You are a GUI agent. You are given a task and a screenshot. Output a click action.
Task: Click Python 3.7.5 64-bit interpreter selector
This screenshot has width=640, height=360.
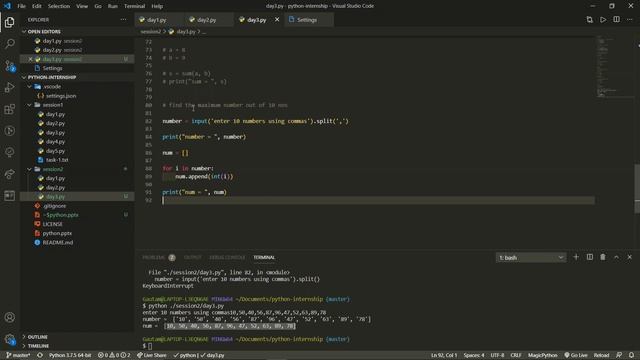70,355
